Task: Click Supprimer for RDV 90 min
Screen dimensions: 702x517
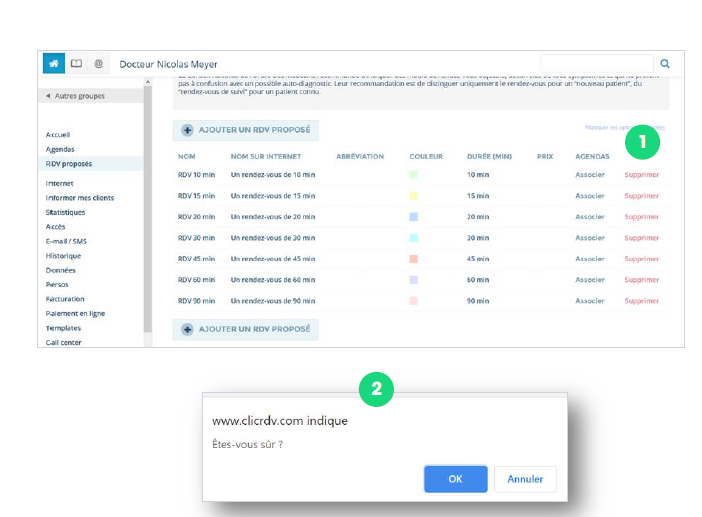Action: click(x=641, y=301)
